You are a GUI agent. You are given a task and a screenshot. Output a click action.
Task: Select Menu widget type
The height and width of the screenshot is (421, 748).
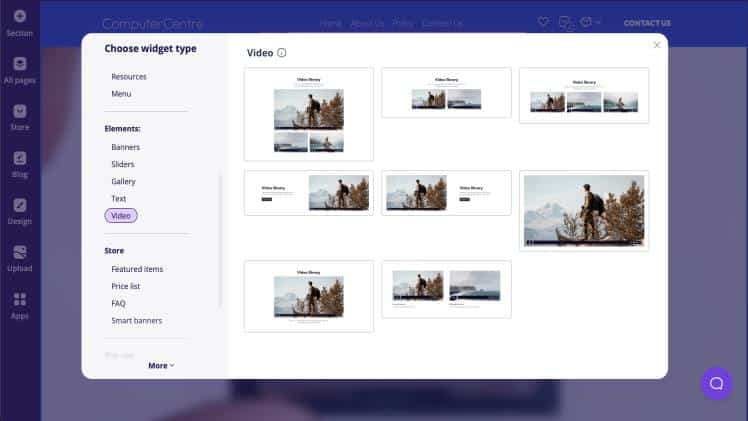[121, 94]
